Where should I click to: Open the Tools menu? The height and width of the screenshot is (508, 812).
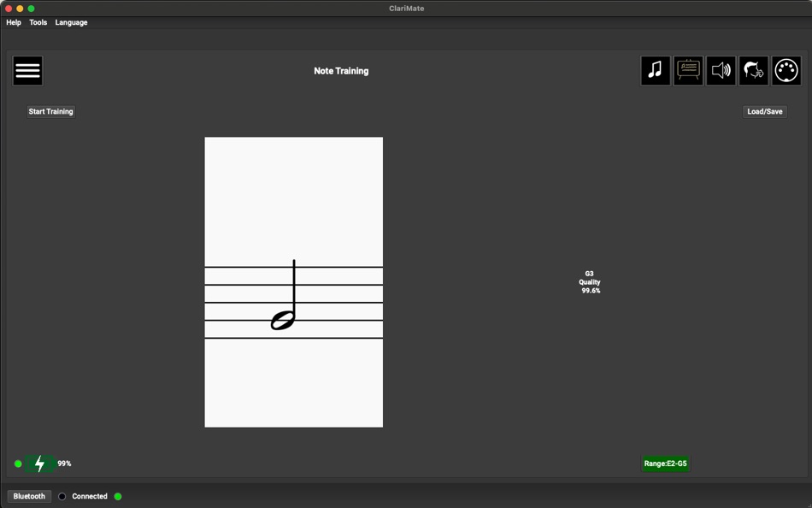tap(38, 22)
